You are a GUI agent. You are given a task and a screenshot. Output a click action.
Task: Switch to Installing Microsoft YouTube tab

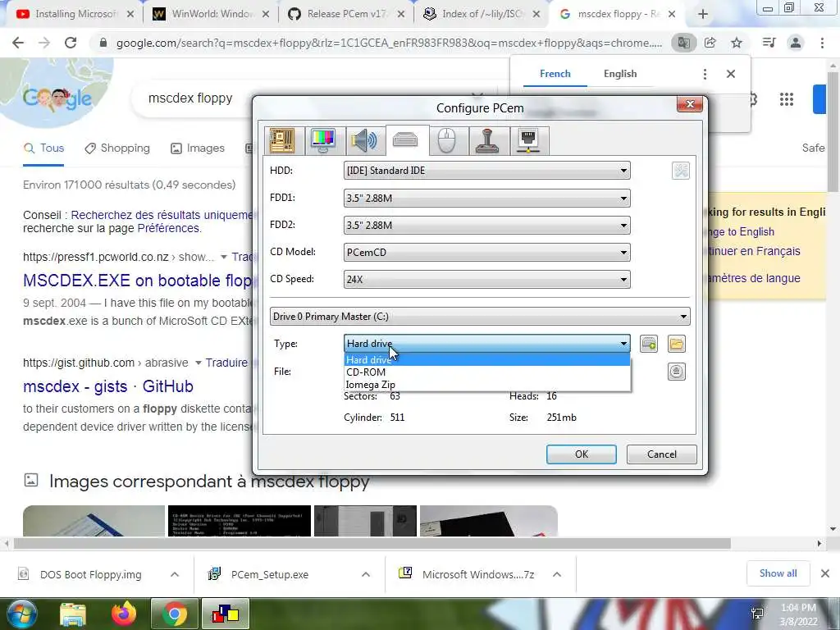(75, 14)
